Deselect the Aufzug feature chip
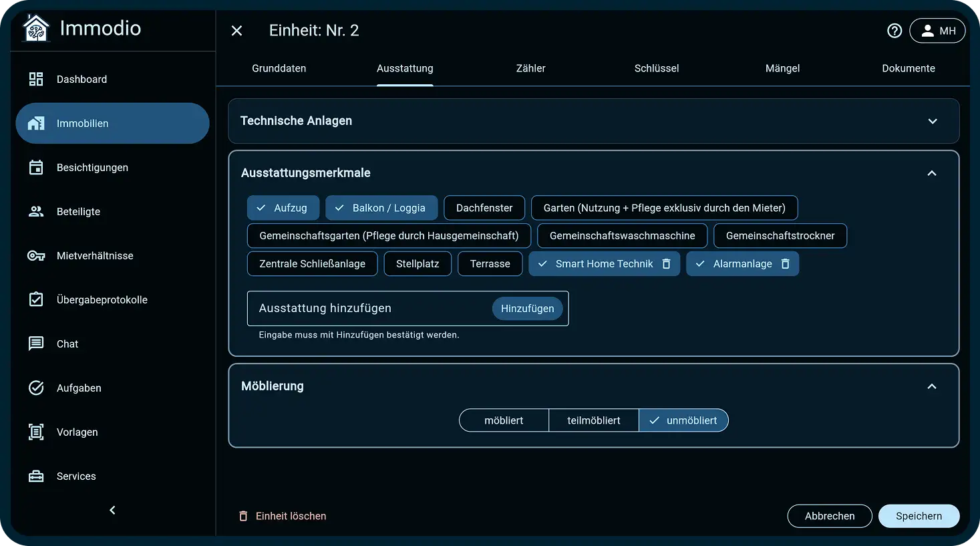The width and height of the screenshot is (980, 546). pyautogui.click(x=283, y=208)
